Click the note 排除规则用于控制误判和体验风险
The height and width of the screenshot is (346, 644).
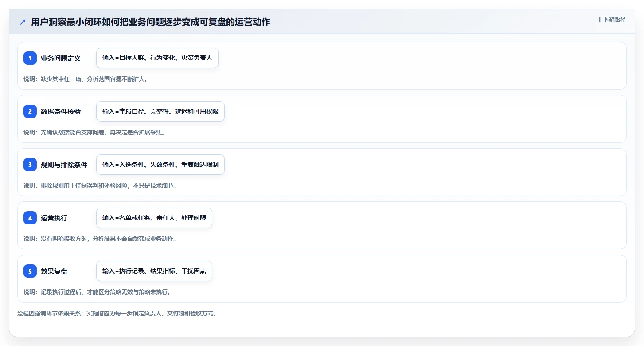pyautogui.click(x=101, y=185)
